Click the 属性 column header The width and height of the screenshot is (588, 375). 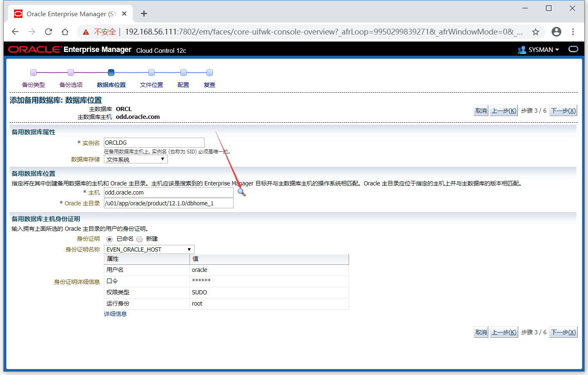(147, 259)
